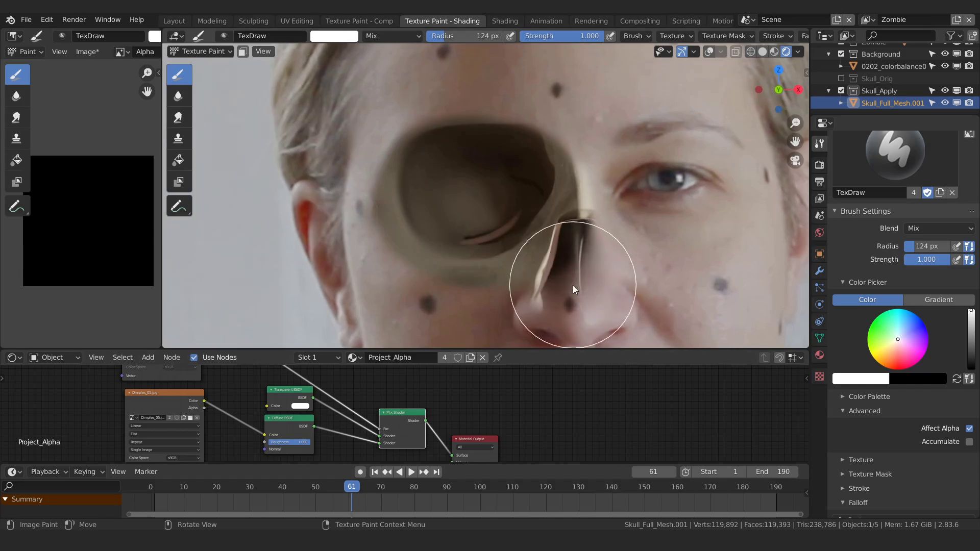Open the Mix blend dropdown in viewport header
Image resolution: width=980 pixels, height=551 pixels.
point(393,36)
